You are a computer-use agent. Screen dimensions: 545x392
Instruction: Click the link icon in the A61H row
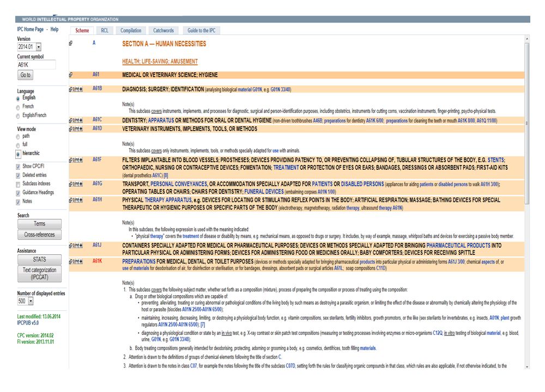(x=70, y=200)
